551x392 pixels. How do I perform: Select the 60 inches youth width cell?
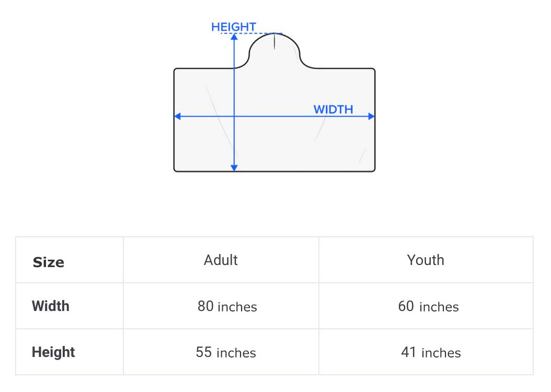point(426,306)
